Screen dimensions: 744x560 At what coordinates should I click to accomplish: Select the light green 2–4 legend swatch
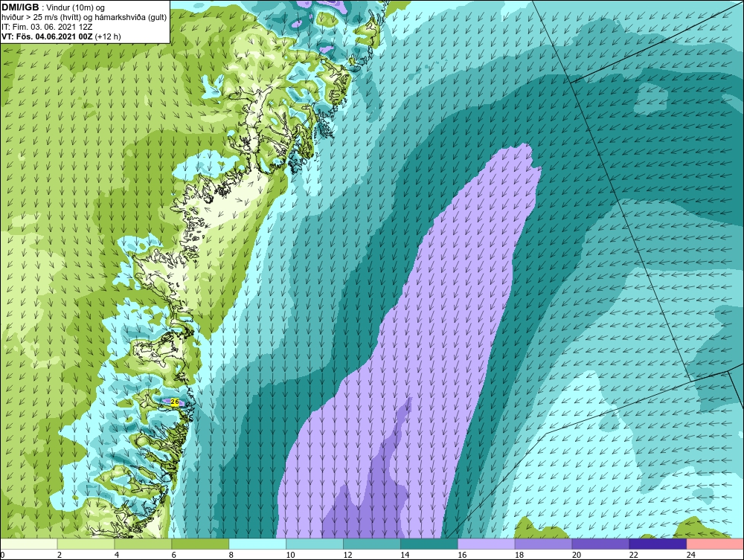pos(86,544)
